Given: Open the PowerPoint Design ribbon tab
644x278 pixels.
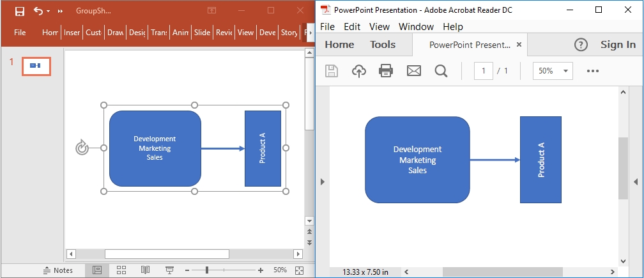Looking at the screenshot, I should click(137, 33).
